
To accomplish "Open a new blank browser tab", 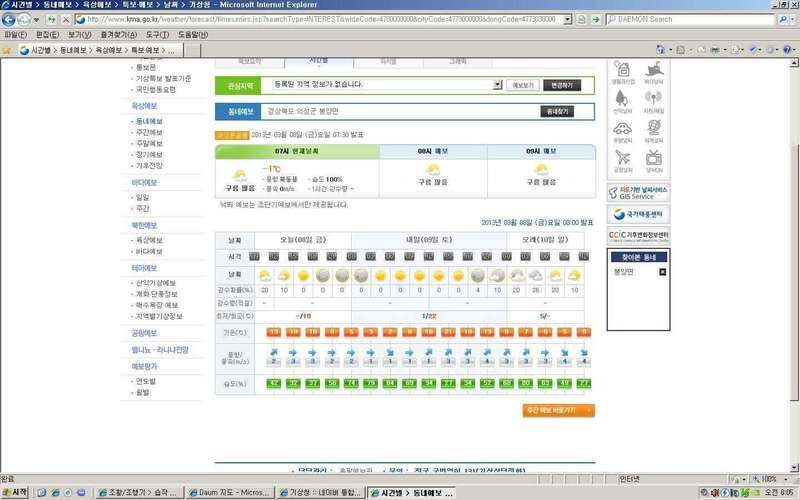I will coord(191,50).
